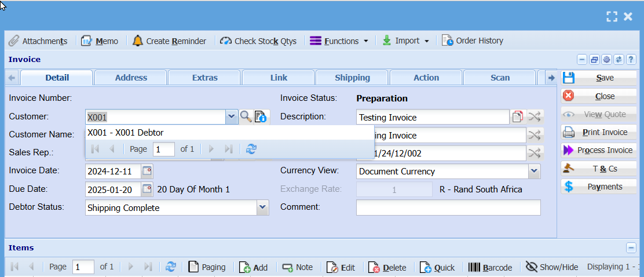
Task: Run Check Stock Qtys
Action: [x=258, y=41]
